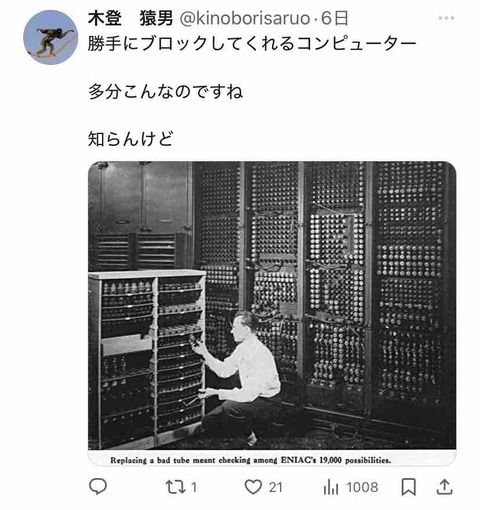Click the like count 21
This screenshot has height=510, width=480.
point(276,487)
